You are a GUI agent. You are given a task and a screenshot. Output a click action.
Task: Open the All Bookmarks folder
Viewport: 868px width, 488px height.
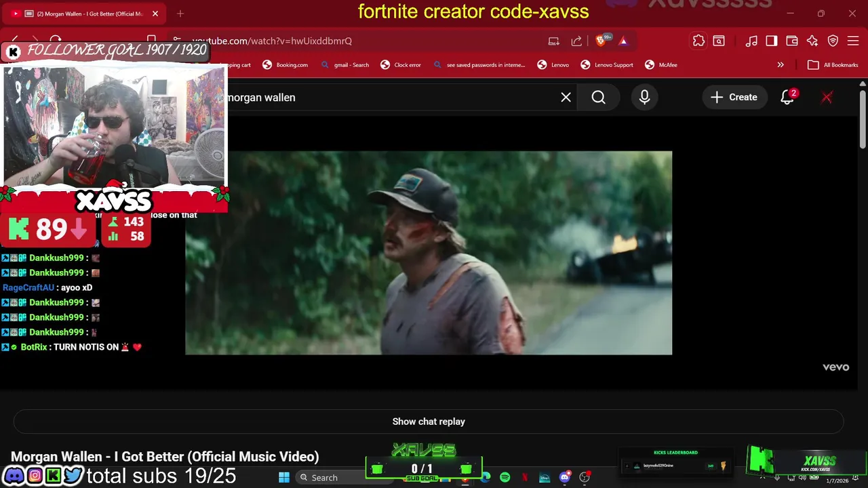pos(833,65)
